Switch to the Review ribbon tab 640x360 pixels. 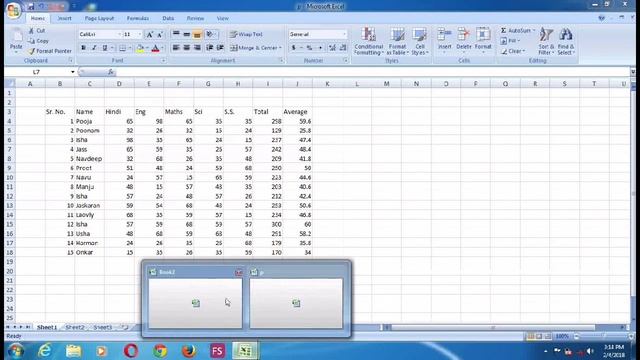[x=195, y=18]
